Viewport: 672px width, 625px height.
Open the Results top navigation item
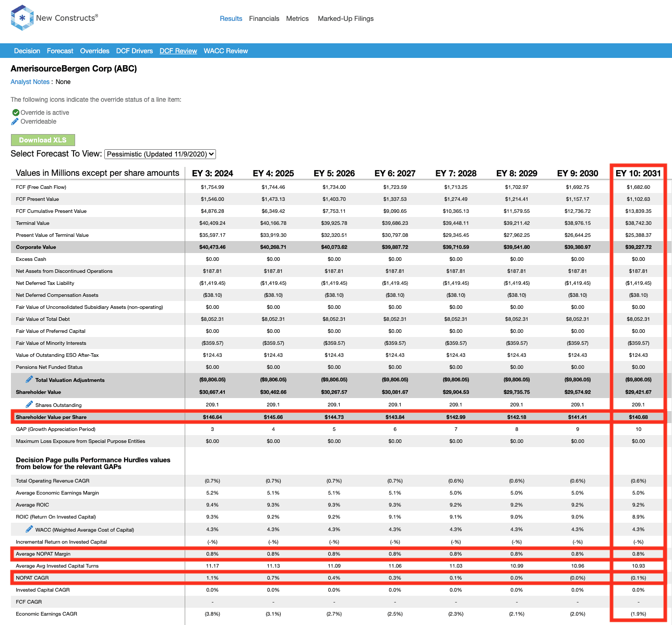point(231,18)
